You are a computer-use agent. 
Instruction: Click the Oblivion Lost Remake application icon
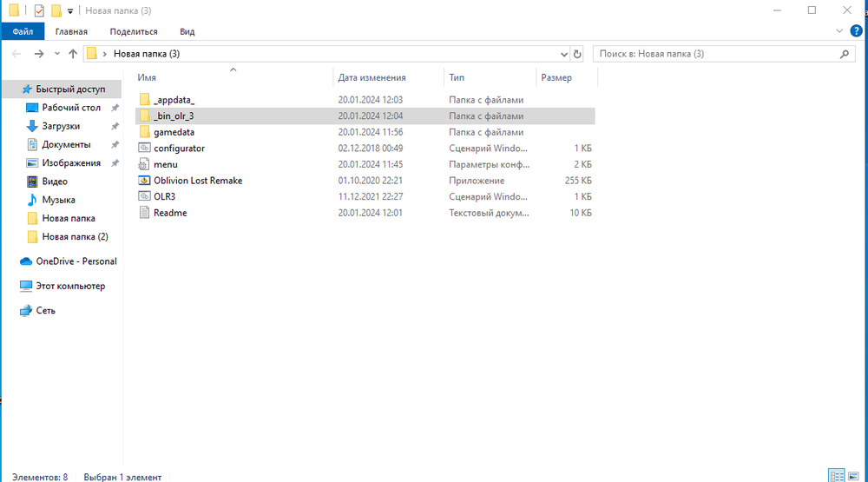point(144,180)
